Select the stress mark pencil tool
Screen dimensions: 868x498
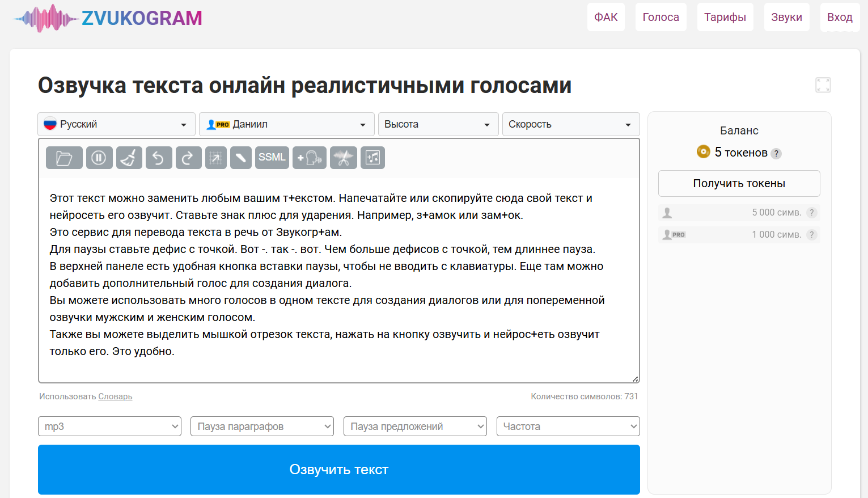click(x=241, y=158)
